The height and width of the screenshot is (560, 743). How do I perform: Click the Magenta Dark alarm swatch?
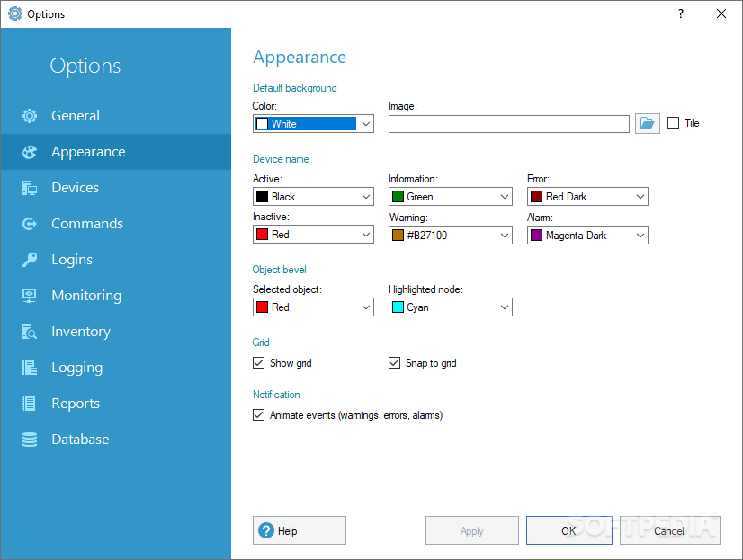(536, 236)
